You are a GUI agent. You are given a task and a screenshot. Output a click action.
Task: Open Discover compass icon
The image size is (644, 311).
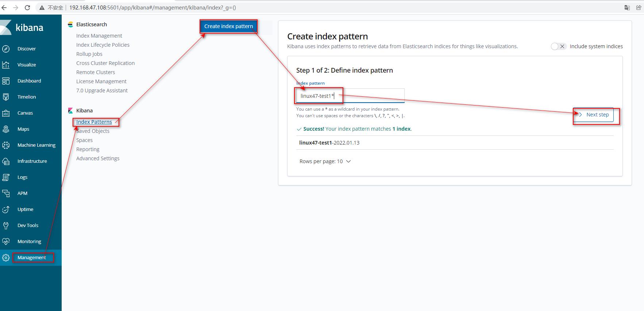tap(6, 49)
